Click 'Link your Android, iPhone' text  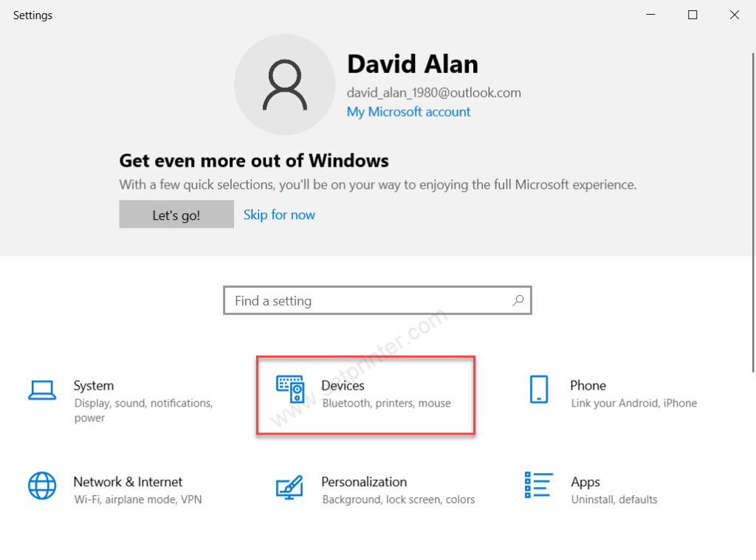pos(634,404)
